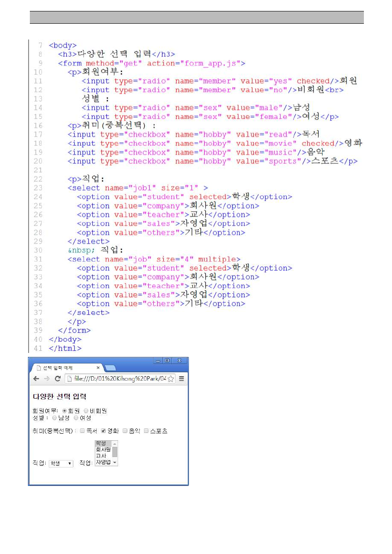Open the Chrome hamburger menu

[181, 379]
